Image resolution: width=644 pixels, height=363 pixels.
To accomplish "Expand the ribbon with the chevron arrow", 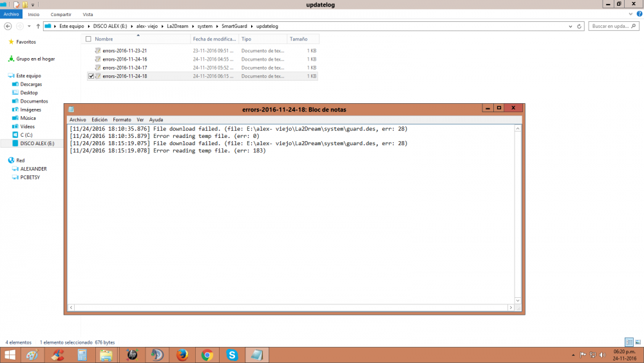I will 631,14.
